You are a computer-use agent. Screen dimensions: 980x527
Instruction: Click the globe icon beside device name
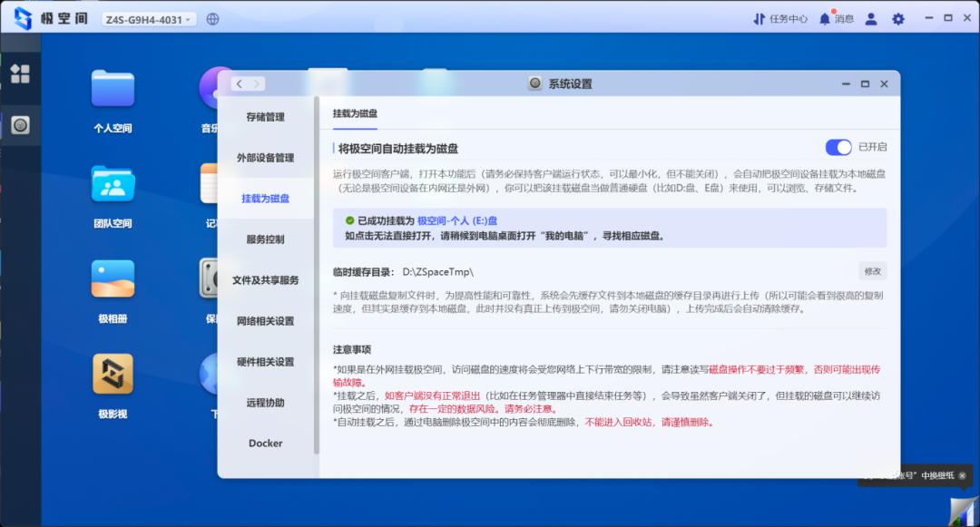[212, 19]
